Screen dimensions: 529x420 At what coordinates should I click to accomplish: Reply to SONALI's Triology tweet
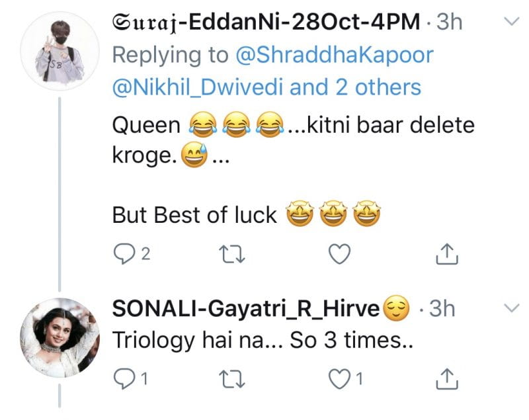click(x=124, y=378)
